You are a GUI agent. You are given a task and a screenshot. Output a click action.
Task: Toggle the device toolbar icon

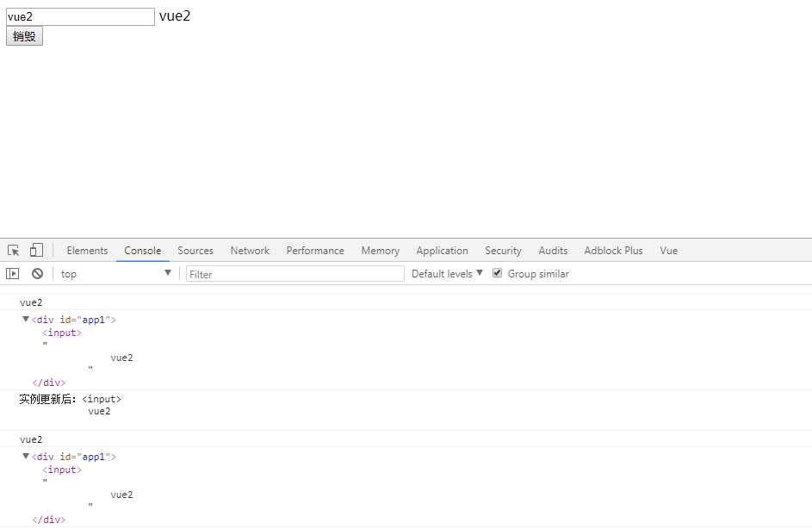pos(36,250)
